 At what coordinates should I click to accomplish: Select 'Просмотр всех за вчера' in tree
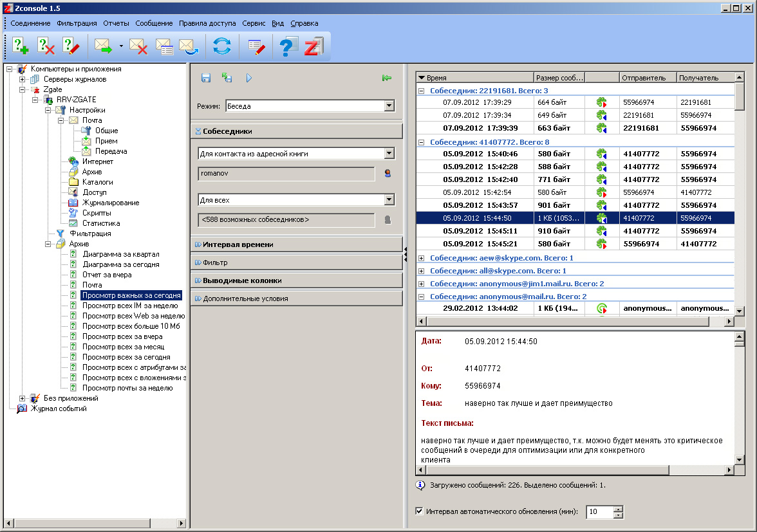pyautogui.click(x=122, y=336)
